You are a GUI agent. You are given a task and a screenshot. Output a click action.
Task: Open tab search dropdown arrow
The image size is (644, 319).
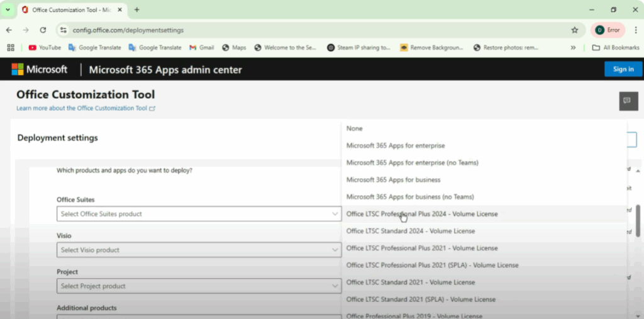pyautogui.click(x=8, y=10)
